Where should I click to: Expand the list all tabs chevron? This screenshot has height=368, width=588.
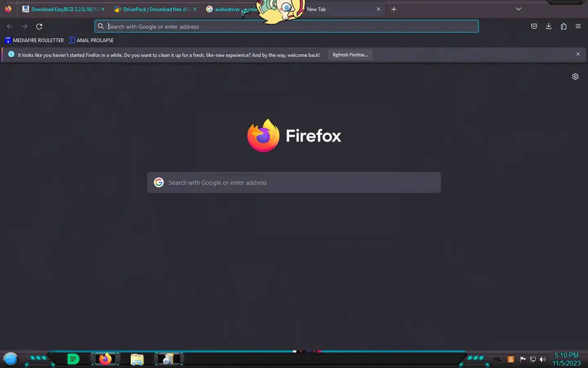pos(519,9)
